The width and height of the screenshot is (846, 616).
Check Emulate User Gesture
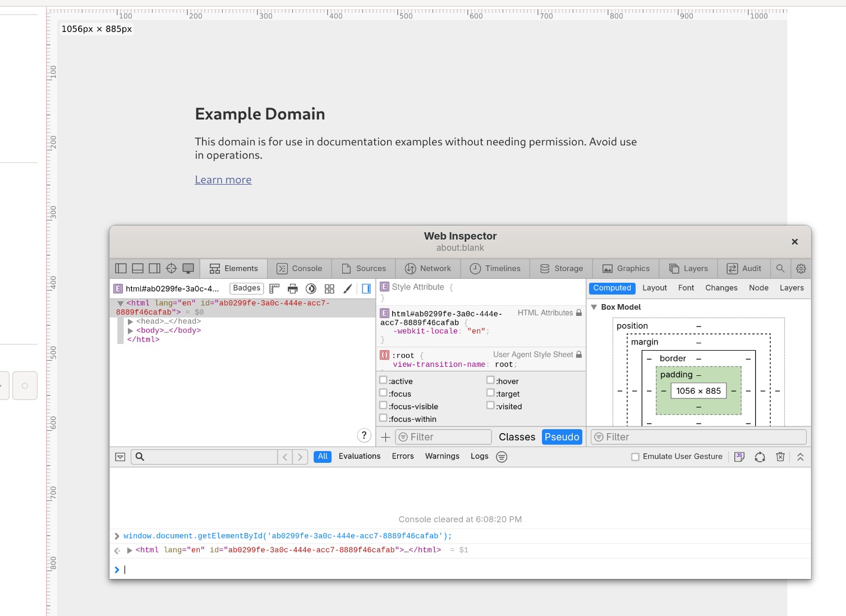pos(635,457)
